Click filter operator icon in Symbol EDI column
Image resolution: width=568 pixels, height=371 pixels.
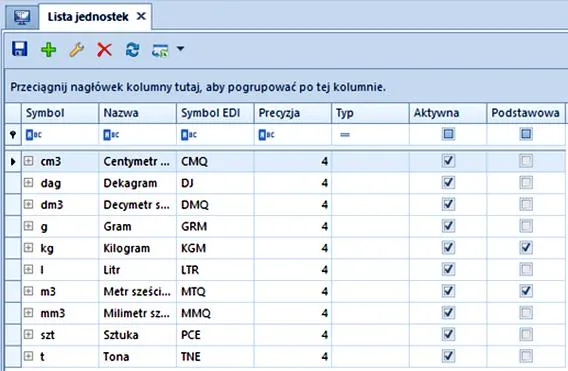189,135
